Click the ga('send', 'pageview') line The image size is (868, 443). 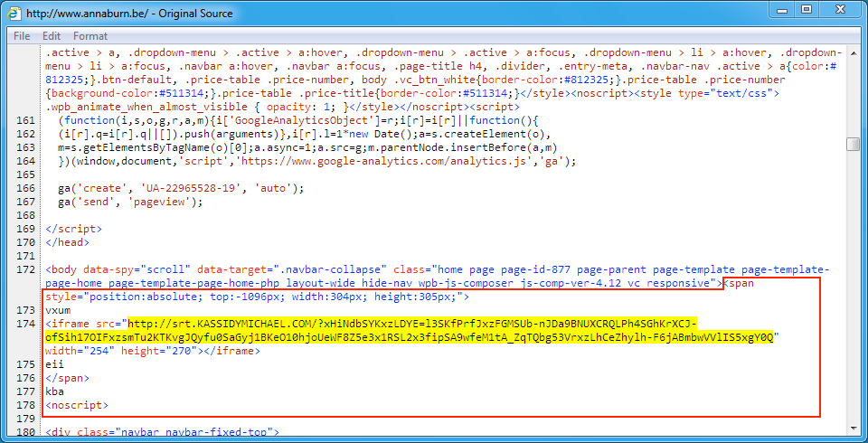(130, 203)
